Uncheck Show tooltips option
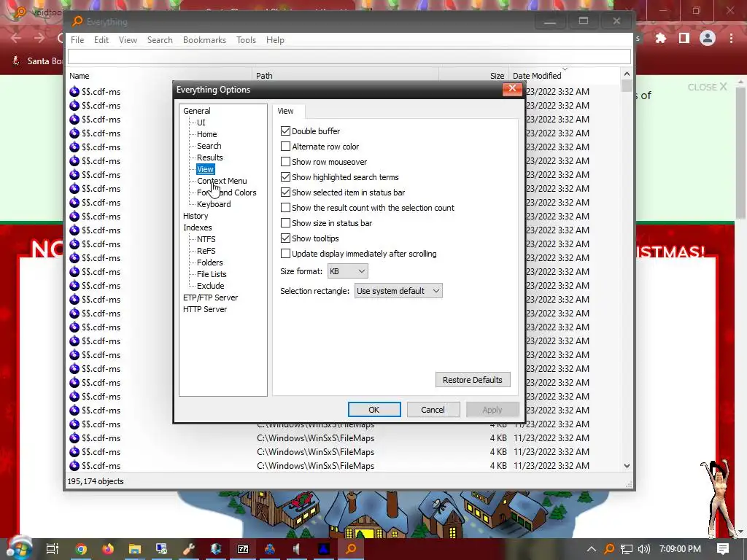 (x=285, y=238)
